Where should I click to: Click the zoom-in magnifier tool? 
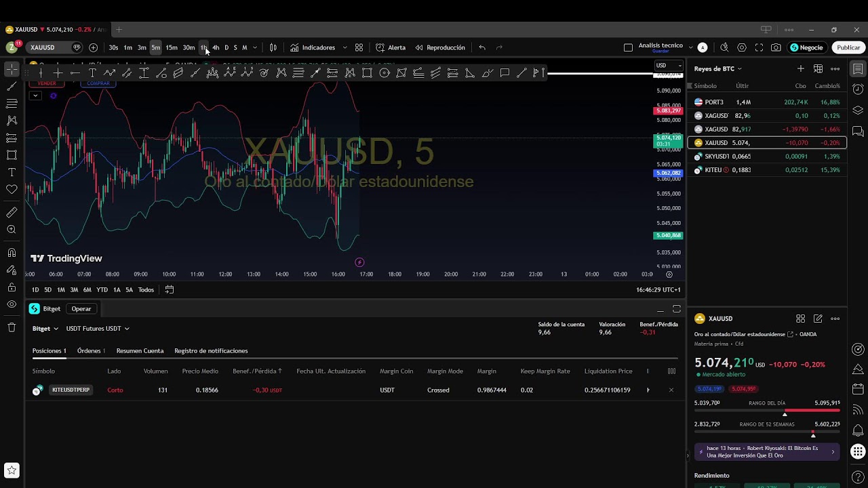click(x=12, y=230)
